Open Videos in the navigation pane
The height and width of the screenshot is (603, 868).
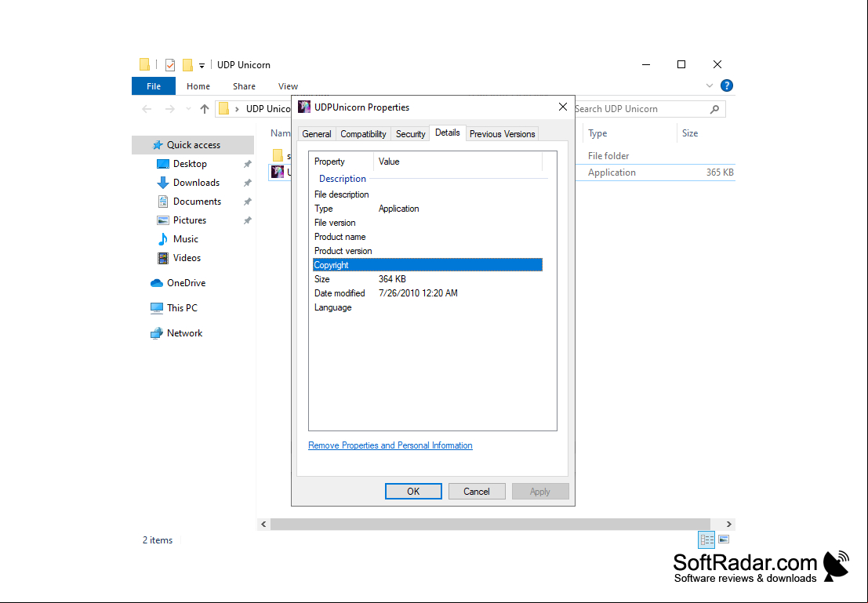click(187, 258)
